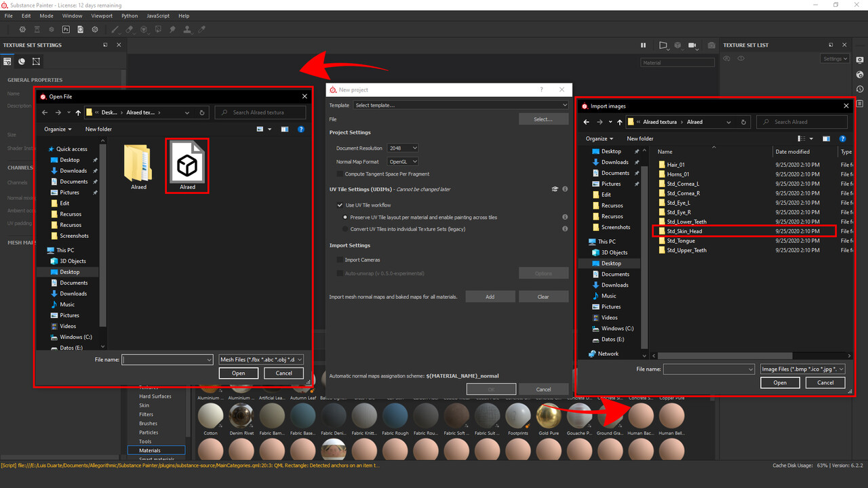Click the Add button for mesh maps
Viewport: 868px width, 488px height.
click(490, 297)
